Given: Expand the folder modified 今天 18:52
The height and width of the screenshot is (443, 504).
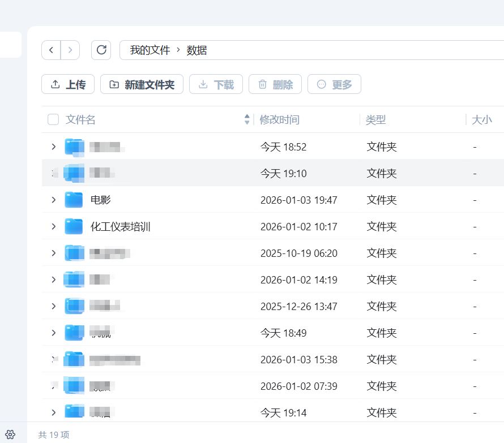Looking at the screenshot, I should pyautogui.click(x=54, y=147).
